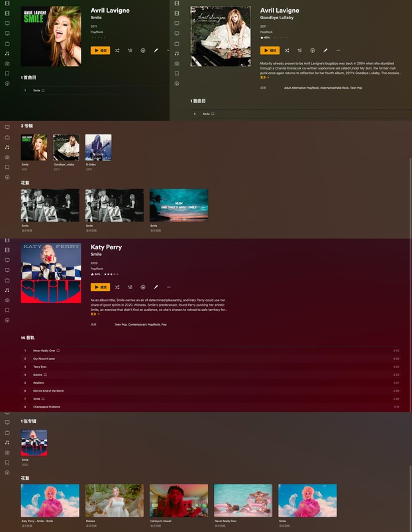Shuffle Katy Perry's Smile album

coord(117,287)
